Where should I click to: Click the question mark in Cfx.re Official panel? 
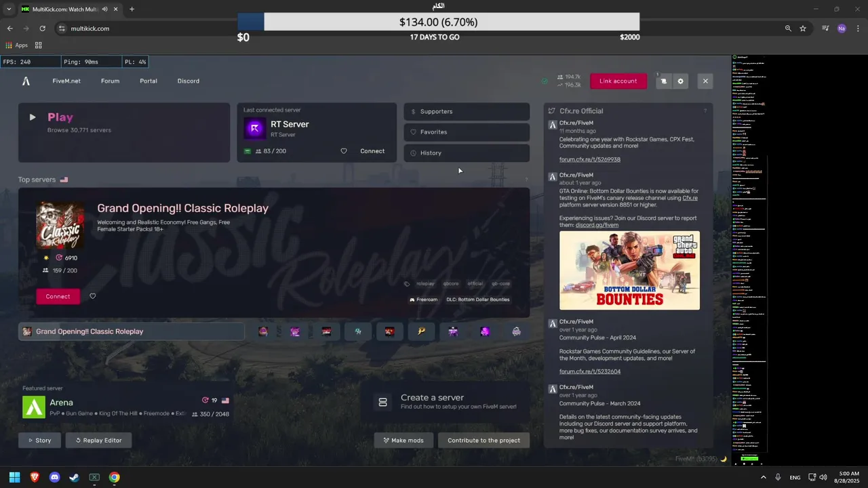click(x=705, y=111)
